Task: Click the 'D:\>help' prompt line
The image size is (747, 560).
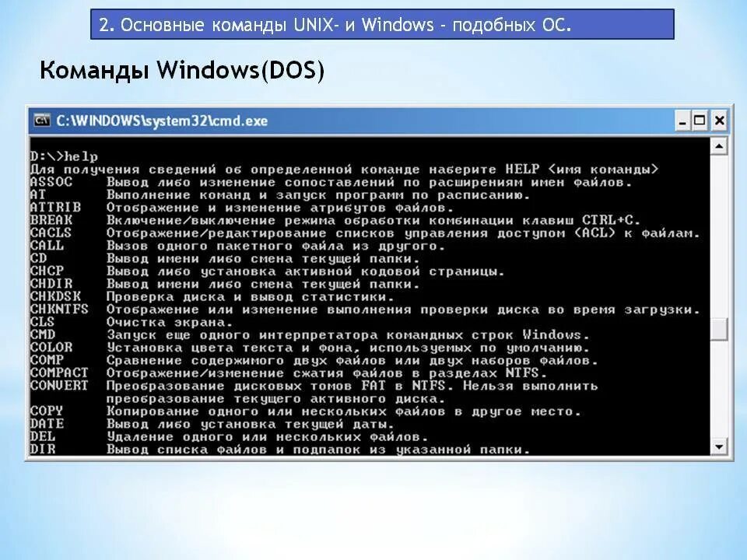Action: tap(64, 156)
